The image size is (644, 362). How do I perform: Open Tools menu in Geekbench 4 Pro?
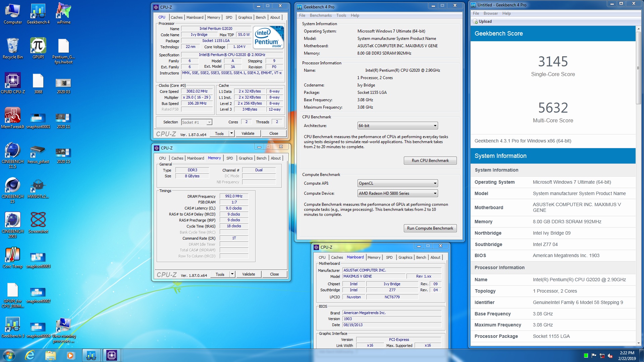tap(341, 15)
